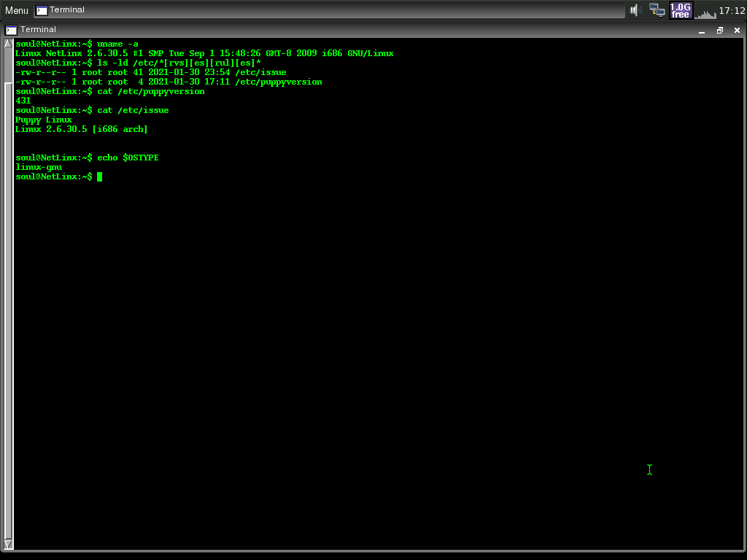Click the 17:12 clock
This screenshot has width=747, height=560.
tap(732, 10)
